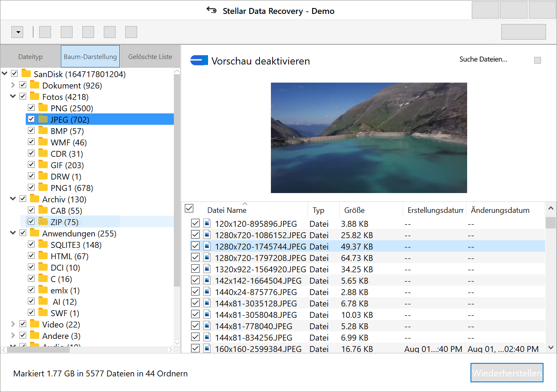Sort by the Größe column header
The width and height of the screenshot is (557, 392).
point(354,210)
